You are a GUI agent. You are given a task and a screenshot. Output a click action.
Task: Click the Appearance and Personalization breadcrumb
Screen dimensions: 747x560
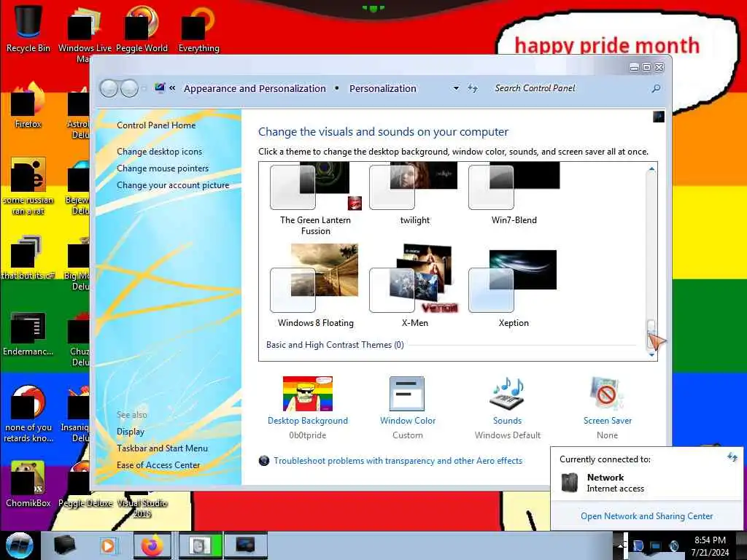click(x=255, y=88)
